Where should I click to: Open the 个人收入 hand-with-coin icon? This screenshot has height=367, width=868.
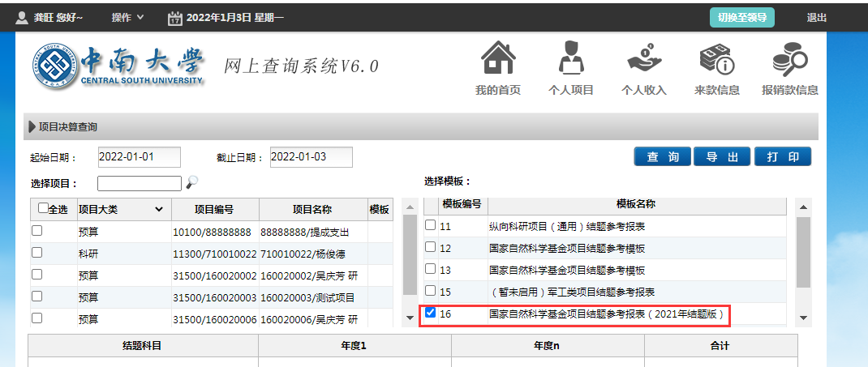[644, 58]
